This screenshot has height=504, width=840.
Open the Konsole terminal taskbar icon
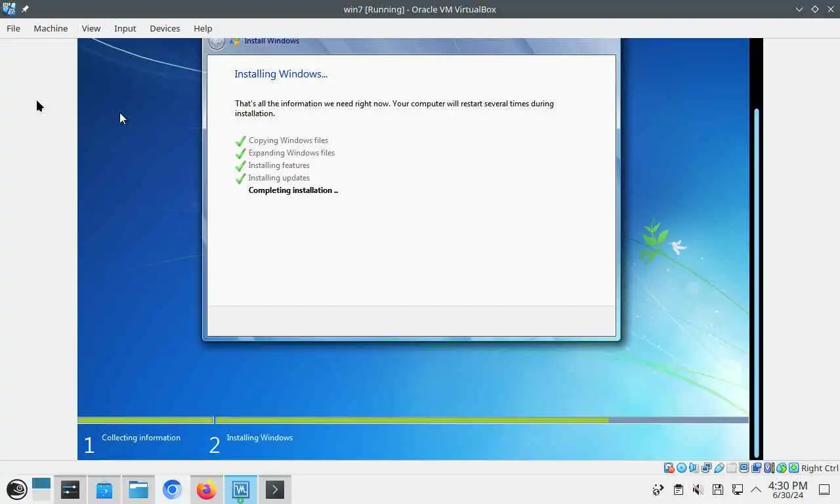(275, 490)
